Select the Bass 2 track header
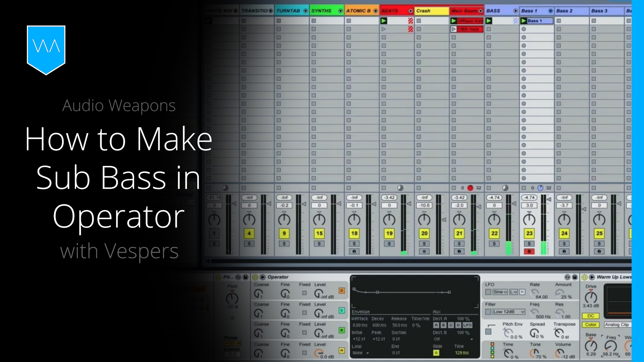644x362 pixels. (572, 11)
